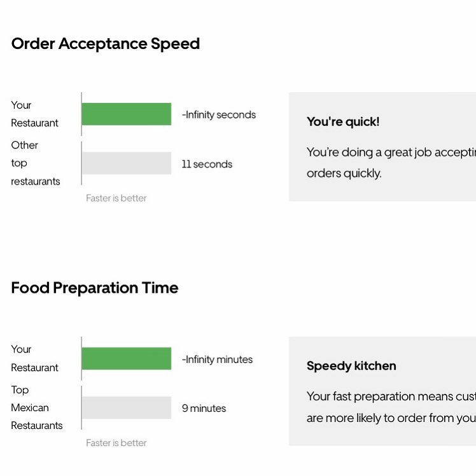Click the 11 seconds value label

coord(207,164)
